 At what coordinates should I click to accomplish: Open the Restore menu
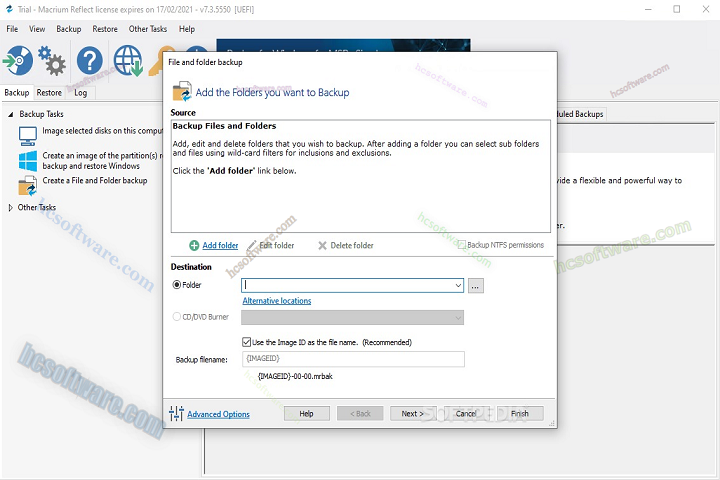coord(105,29)
